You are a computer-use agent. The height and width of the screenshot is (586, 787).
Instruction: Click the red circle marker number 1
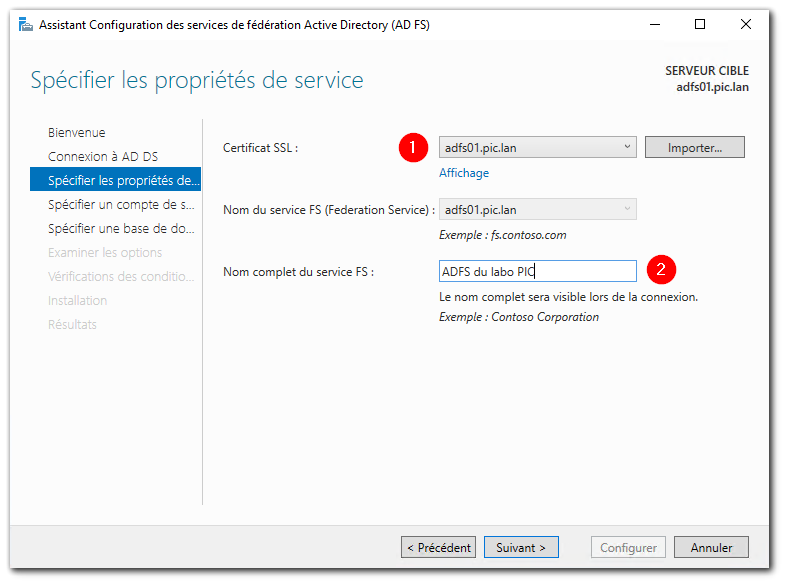[x=412, y=147]
